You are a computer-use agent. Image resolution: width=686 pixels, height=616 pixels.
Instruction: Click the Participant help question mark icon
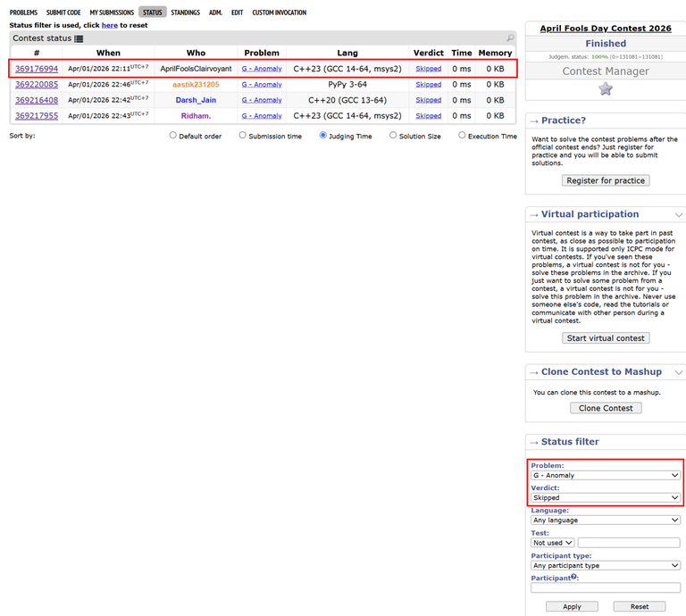point(574,577)
